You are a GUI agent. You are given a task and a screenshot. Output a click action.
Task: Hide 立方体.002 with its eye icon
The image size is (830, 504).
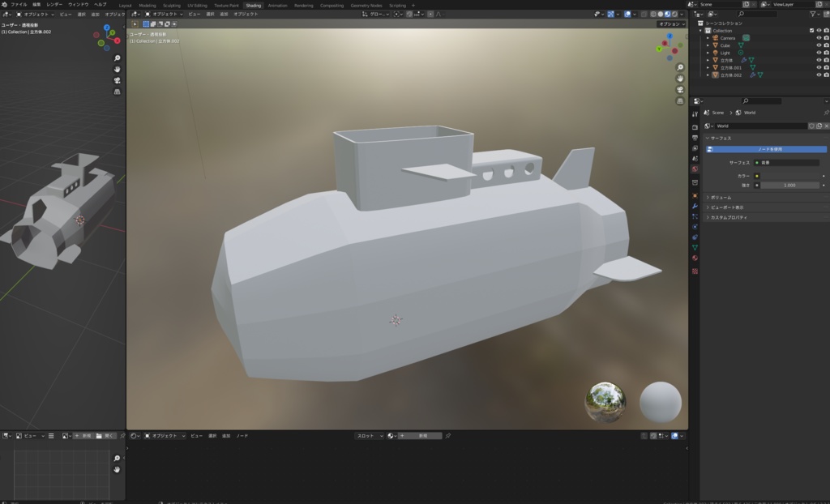[x=819, y=75]
